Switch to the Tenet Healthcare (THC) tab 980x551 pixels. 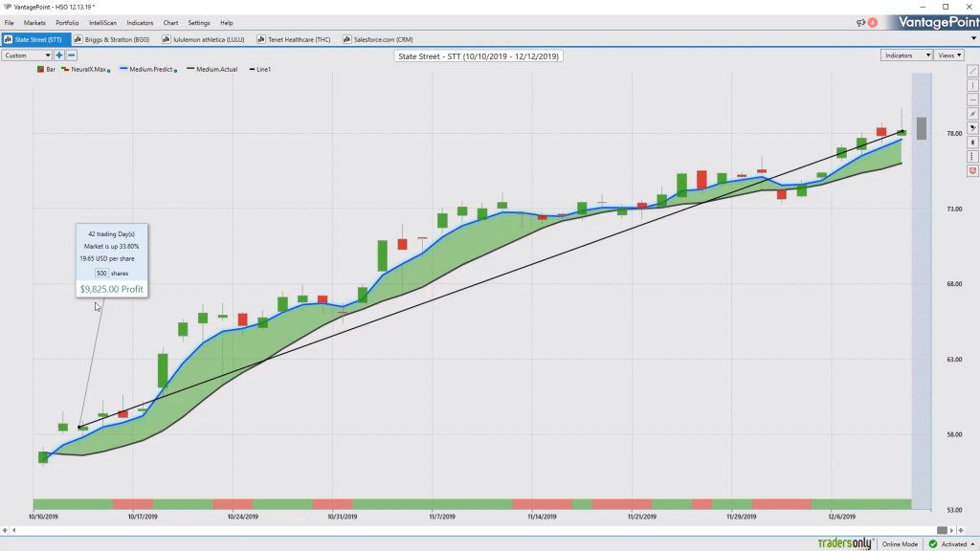tap(294, 39)
